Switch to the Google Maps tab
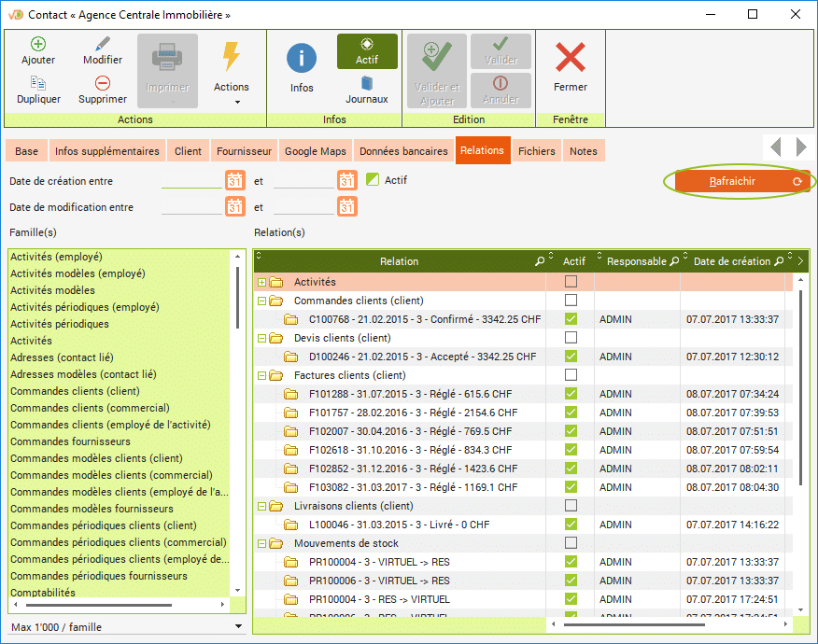 (x=315, y=151)
